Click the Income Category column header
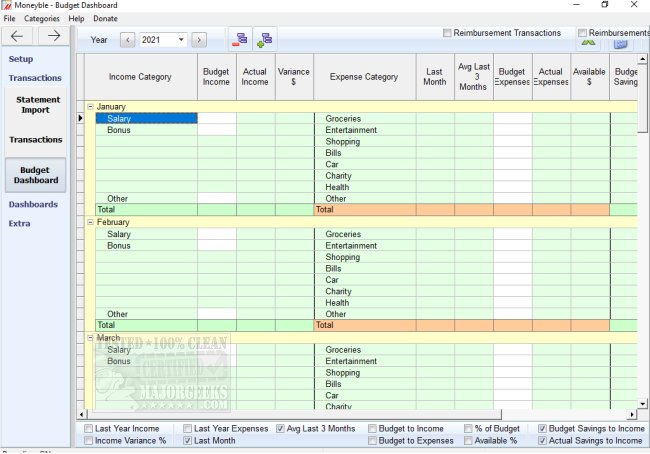This screenshot has height=454, width=650. pos(140,77)
